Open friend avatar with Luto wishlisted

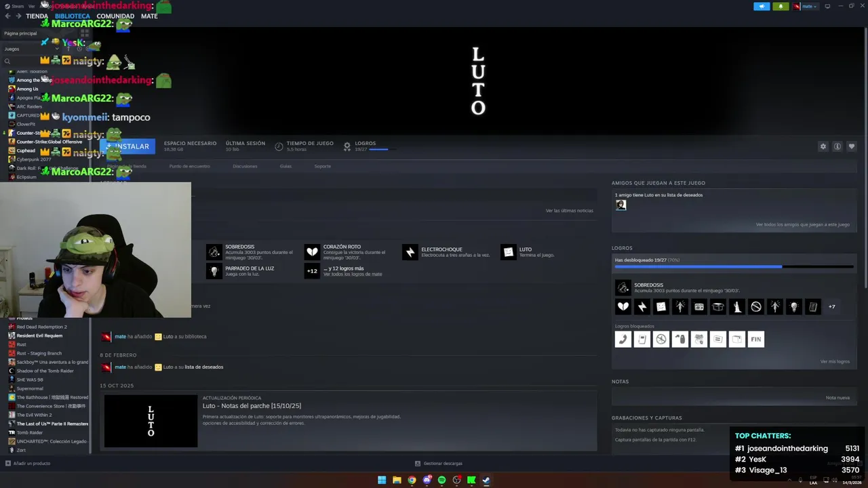620,205
